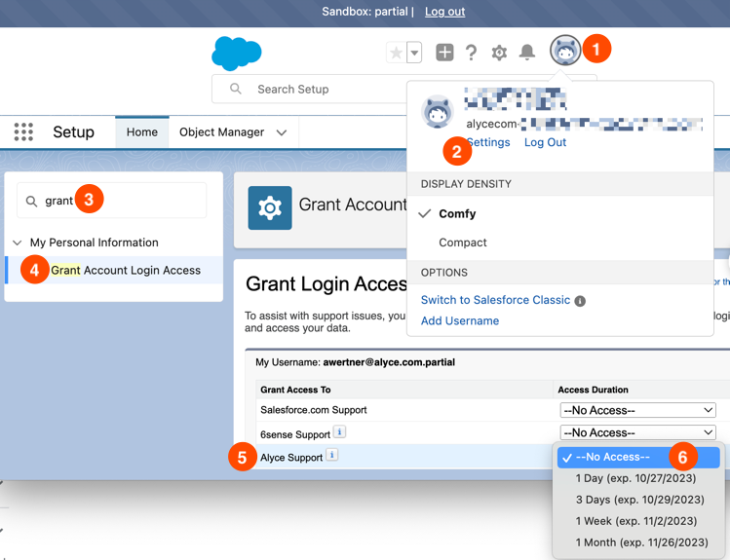
Task: Click the blue gear page header icon
Action: tap(270, 207)
